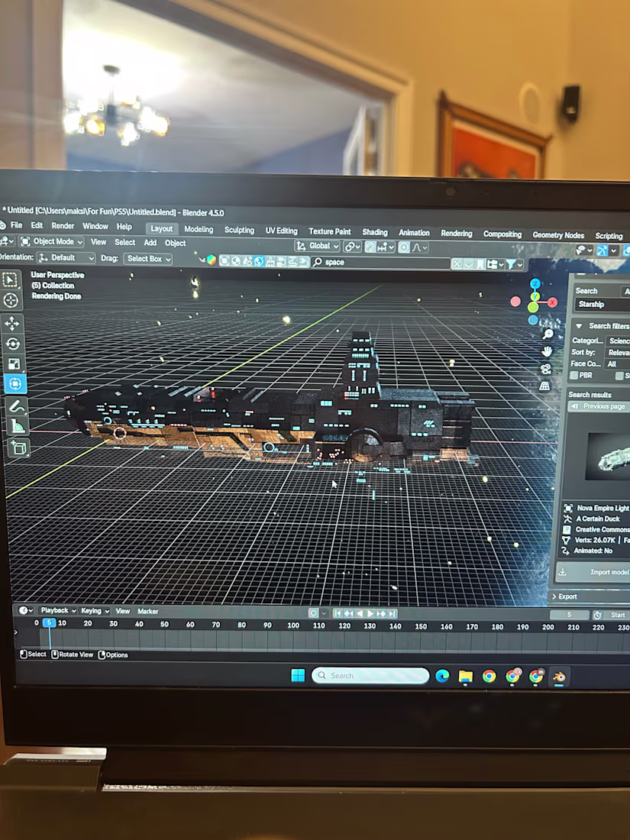Open the timeline Marker menu
This screenshot has height=840, width=630.
click(x=148, y=611)
